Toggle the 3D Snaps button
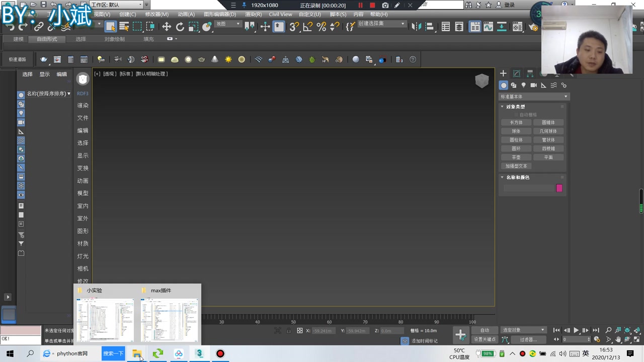Screen dimensions: 644x362 (294, 27)
